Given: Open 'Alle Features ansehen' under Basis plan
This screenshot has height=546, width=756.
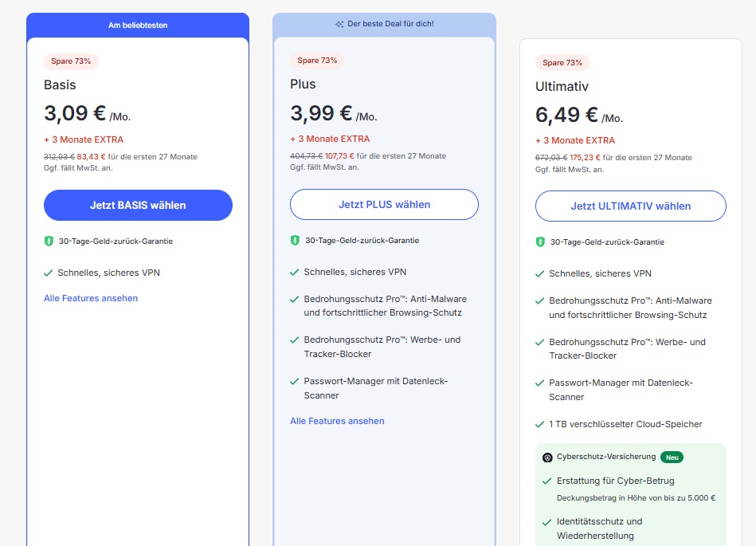Looking at the screenshot, I should 91,298.
